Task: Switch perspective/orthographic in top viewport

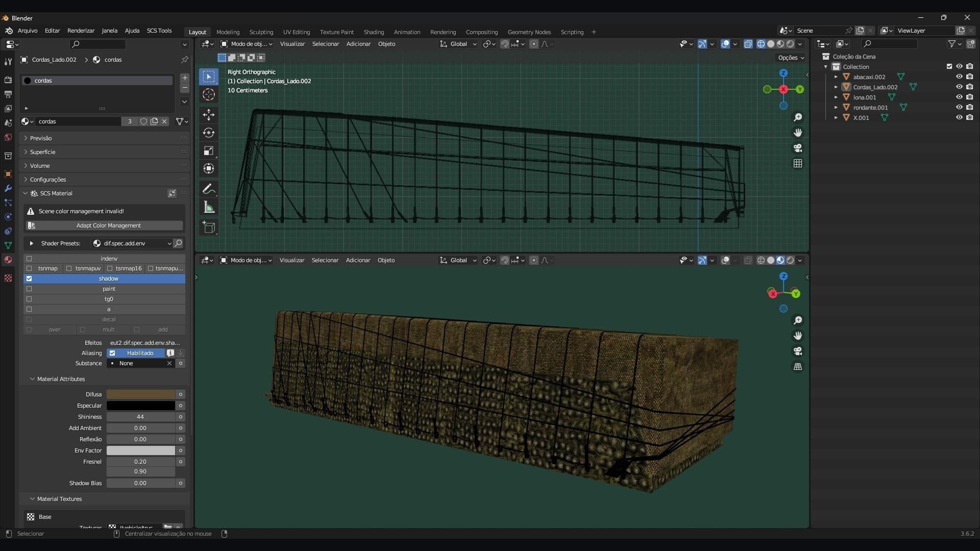Action: click(x=798, y=163)
